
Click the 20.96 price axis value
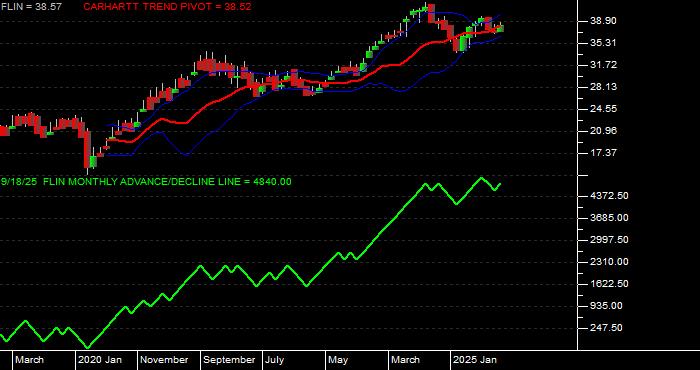(x=604, y=131)
